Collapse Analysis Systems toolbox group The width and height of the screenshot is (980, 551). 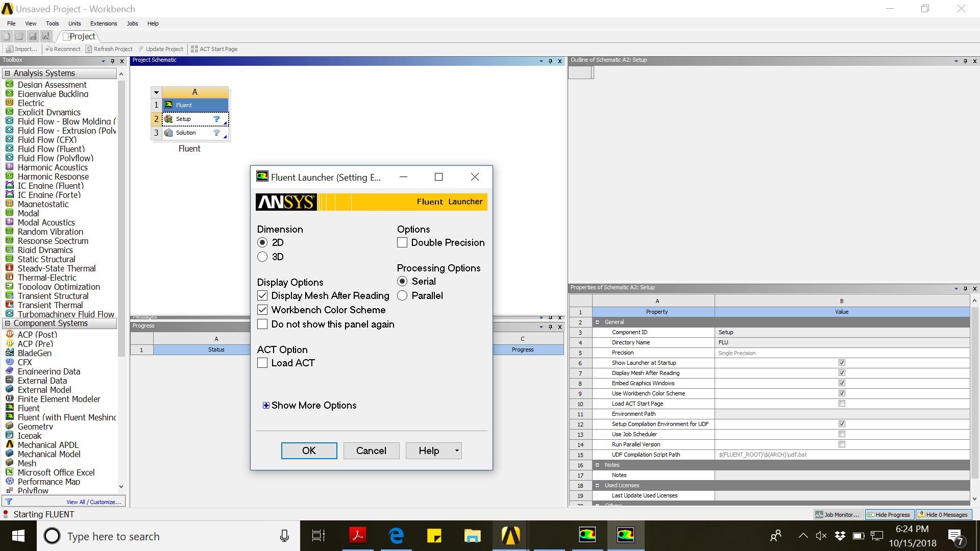pos(7,73)
